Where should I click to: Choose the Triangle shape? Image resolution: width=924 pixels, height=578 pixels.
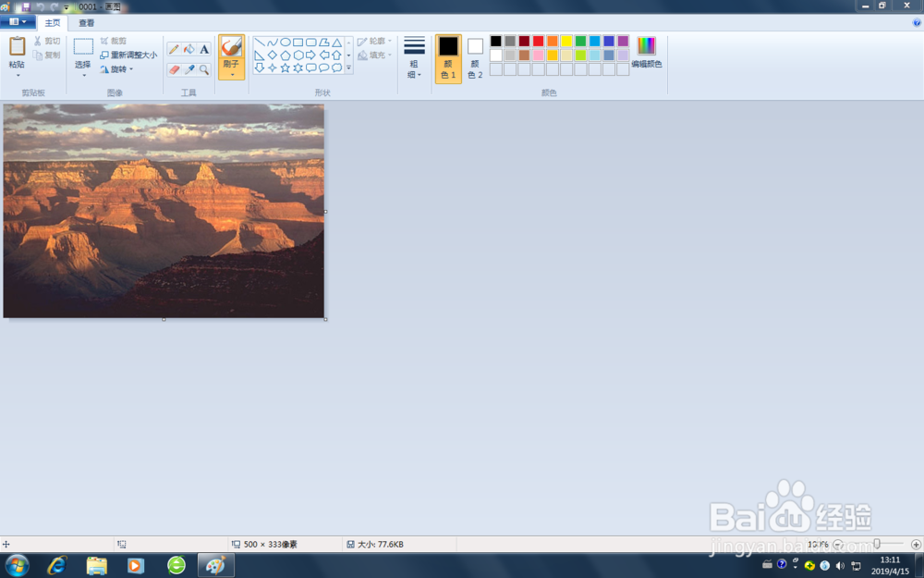(x=336, y=43)
